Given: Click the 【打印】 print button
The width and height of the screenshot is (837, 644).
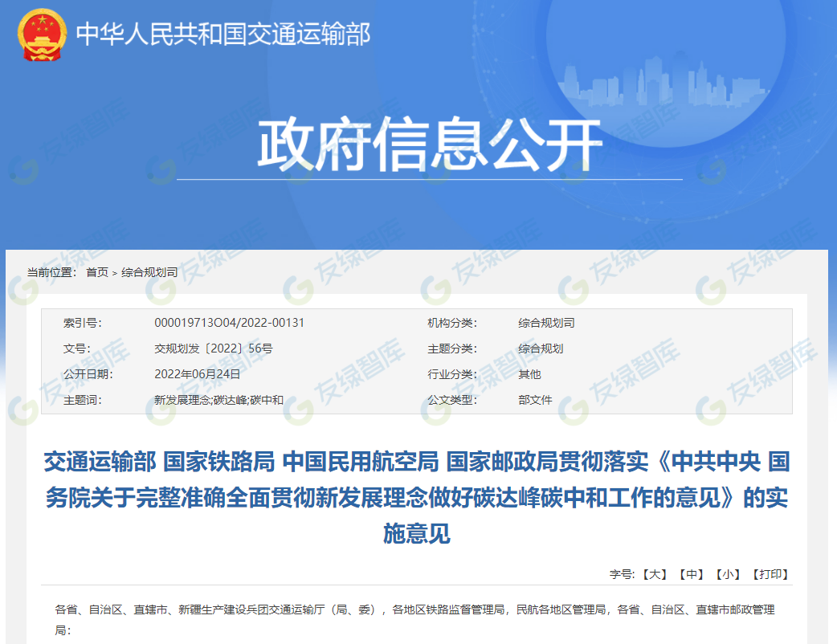Looking at the screenshot, I should coord(770,574).
